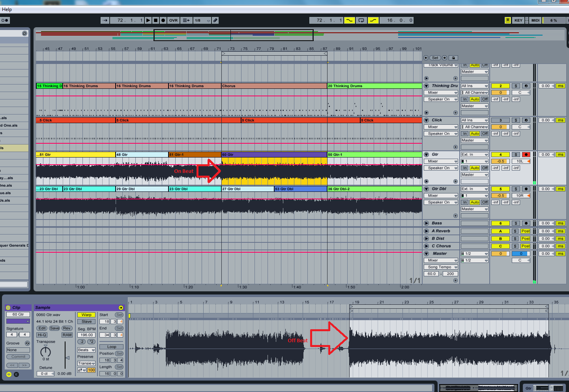Deactivate Gtr track number 4

coord(500,154)
